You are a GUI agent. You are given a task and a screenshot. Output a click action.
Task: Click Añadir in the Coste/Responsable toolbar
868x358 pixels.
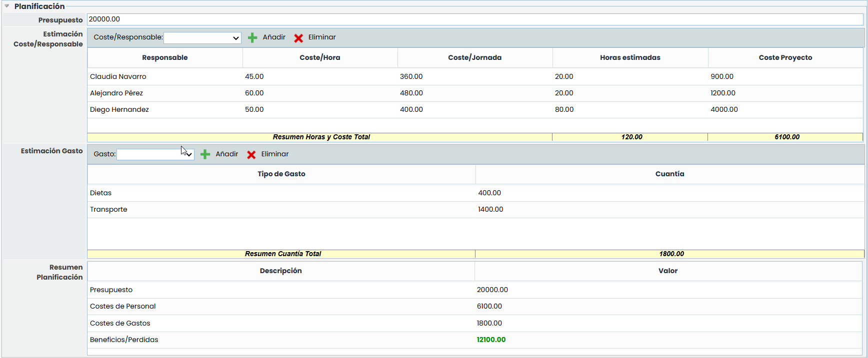point(274,37)
